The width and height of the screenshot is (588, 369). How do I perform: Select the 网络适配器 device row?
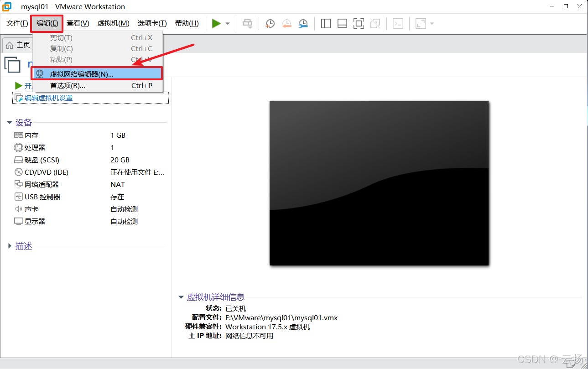click(90, 184)
